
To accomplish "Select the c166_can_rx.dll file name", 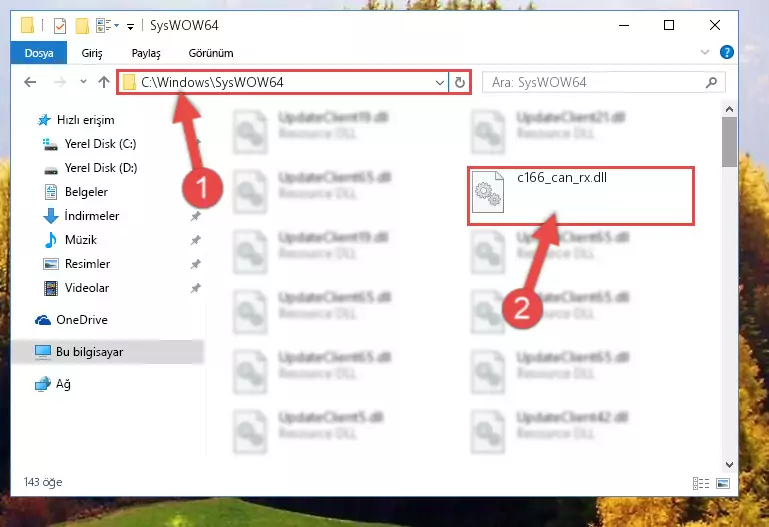I will (x=562, y=177).
